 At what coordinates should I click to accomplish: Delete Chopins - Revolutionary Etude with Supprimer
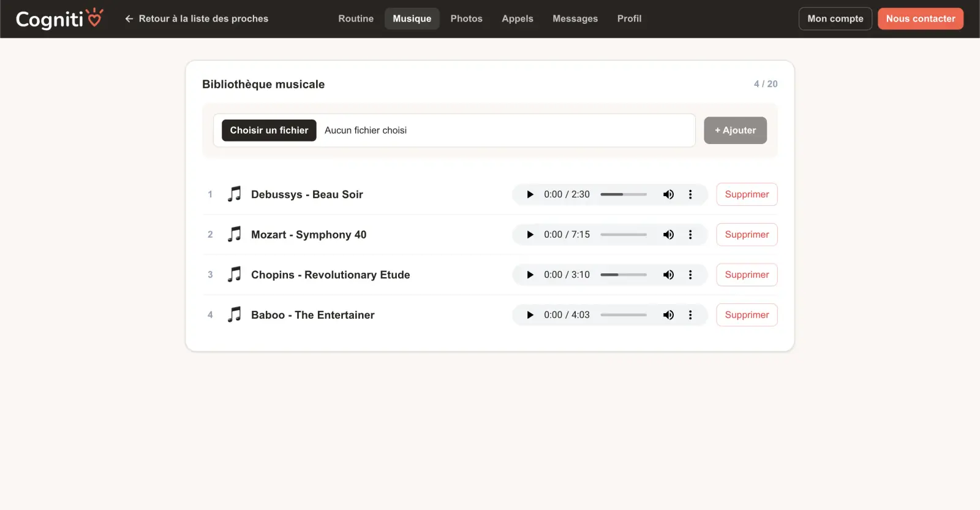pos(747,275)
